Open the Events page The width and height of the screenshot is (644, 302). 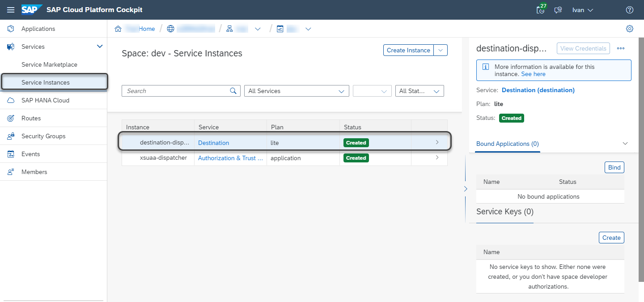[30, 154]
